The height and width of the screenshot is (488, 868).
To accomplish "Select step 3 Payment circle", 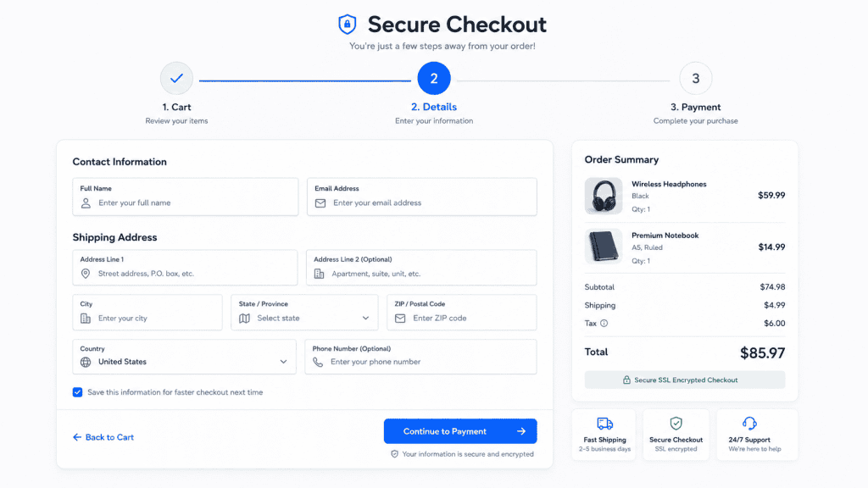I will pyautogui.click(x=696, y=78).
